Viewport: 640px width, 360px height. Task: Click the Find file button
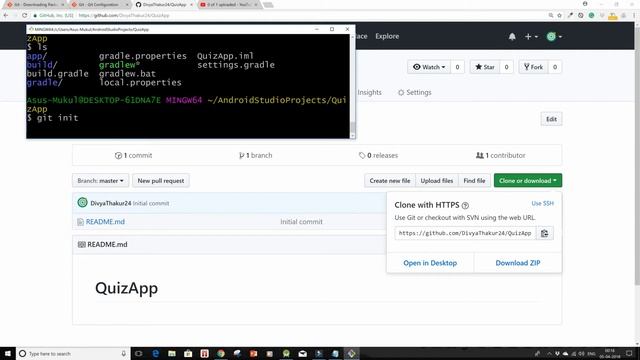pyautogui.click(x=474, y=180)
